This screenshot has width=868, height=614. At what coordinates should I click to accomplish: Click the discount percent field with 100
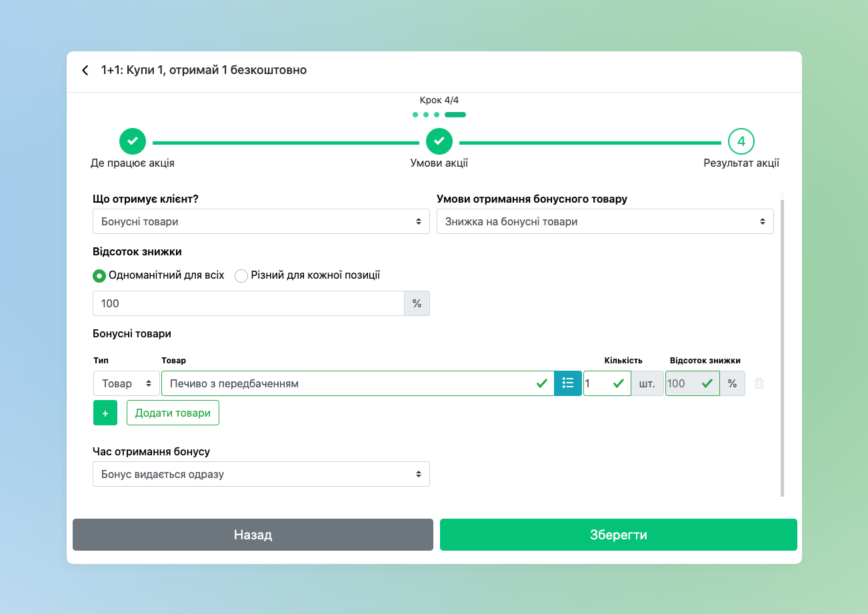click(x=248, y=303)
